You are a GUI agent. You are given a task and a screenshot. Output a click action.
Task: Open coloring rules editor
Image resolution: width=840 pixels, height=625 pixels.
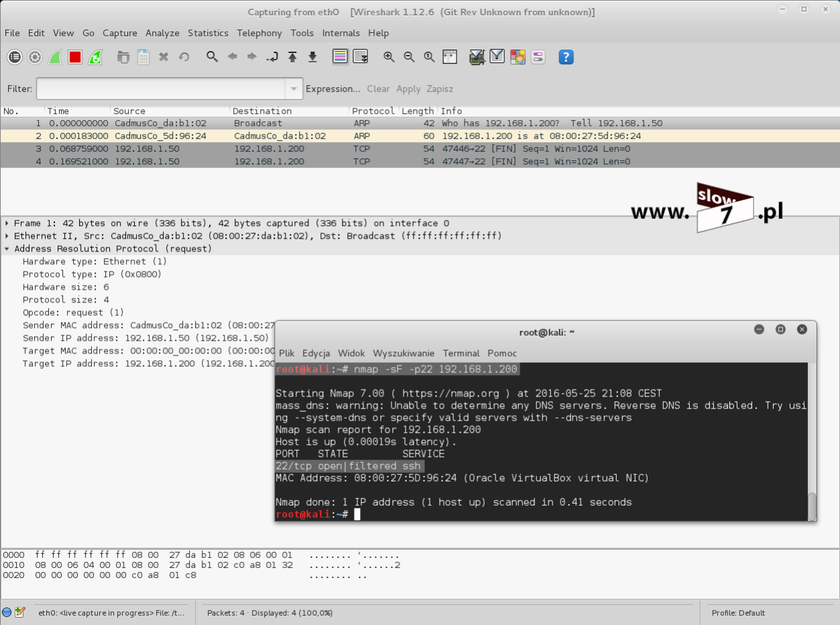[x=518, y=57]
